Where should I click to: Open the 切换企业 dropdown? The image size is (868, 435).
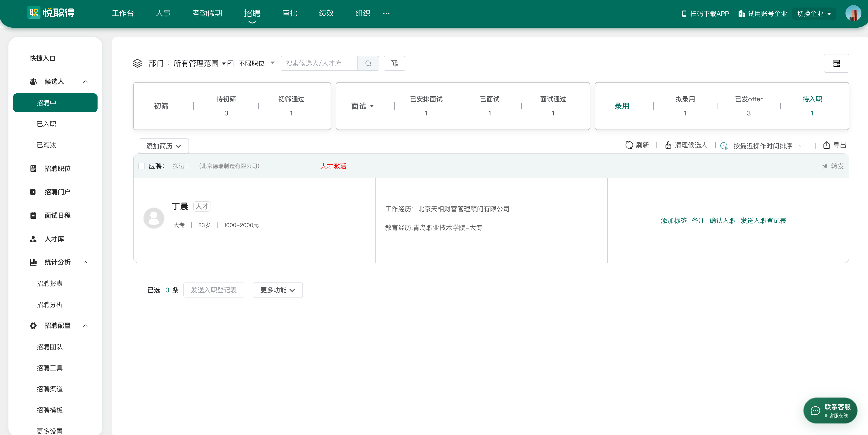[x=814, y=13]
